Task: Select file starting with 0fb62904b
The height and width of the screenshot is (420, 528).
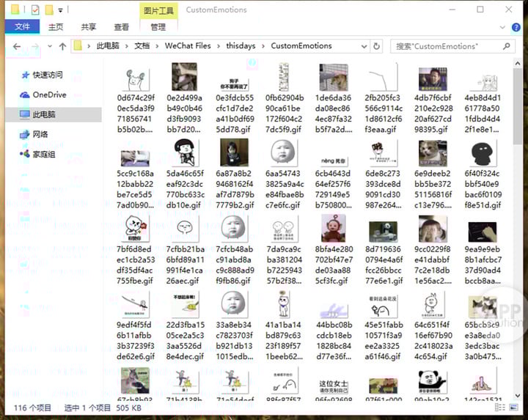Action: (284, 98)
